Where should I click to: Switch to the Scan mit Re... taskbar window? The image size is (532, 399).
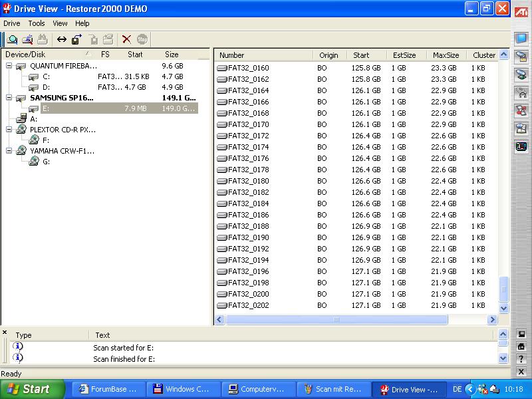334,389
